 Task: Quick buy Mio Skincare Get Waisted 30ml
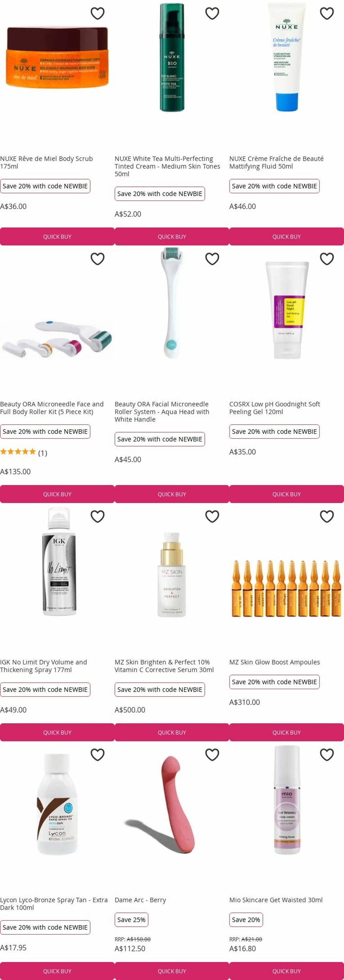[x=287, y=971]
